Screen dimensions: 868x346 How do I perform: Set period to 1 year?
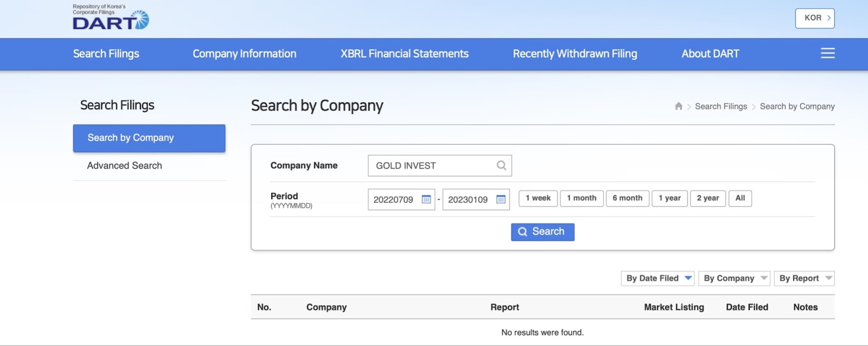(670, 198)
